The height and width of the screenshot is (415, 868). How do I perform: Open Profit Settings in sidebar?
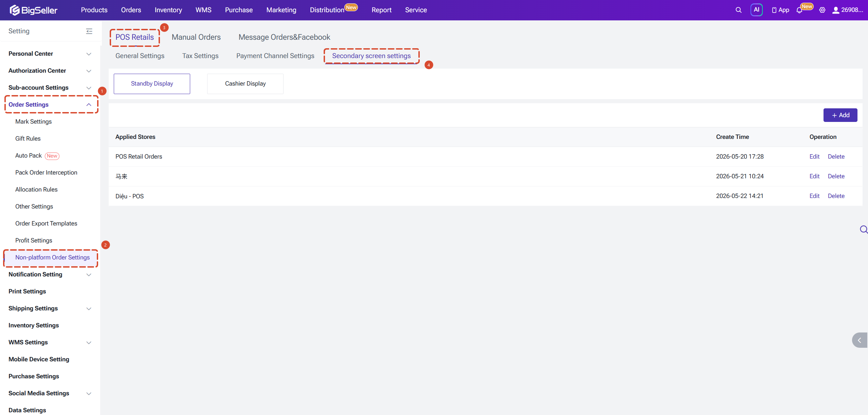pyautogui.click(x=34, y=240)
